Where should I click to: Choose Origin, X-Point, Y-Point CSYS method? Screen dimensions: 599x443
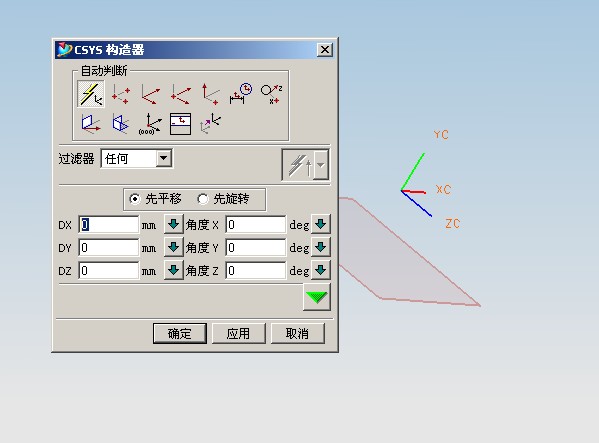tap(121, 94)
